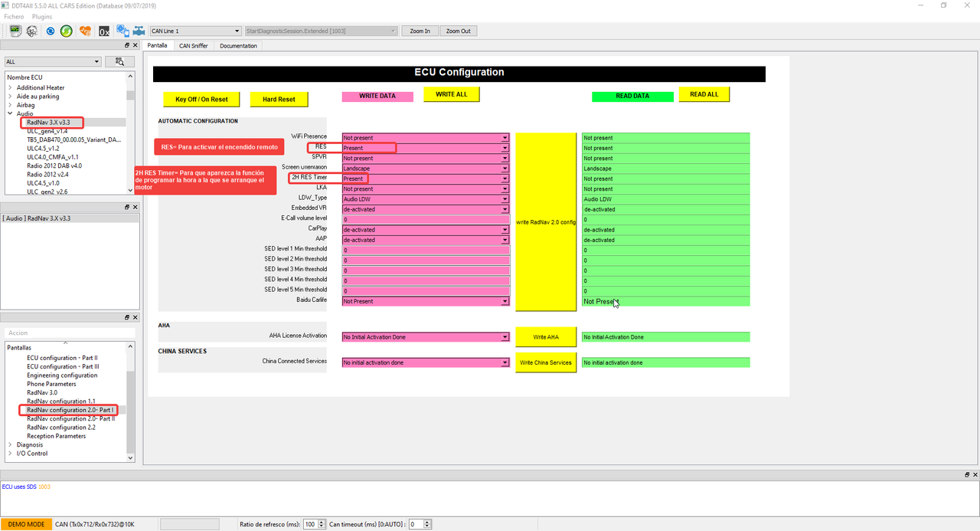The height and width of the screenshot is (531, 980).
Task: Click the Write China Services button
Action: pyautogui.click(x=546, y=362)
